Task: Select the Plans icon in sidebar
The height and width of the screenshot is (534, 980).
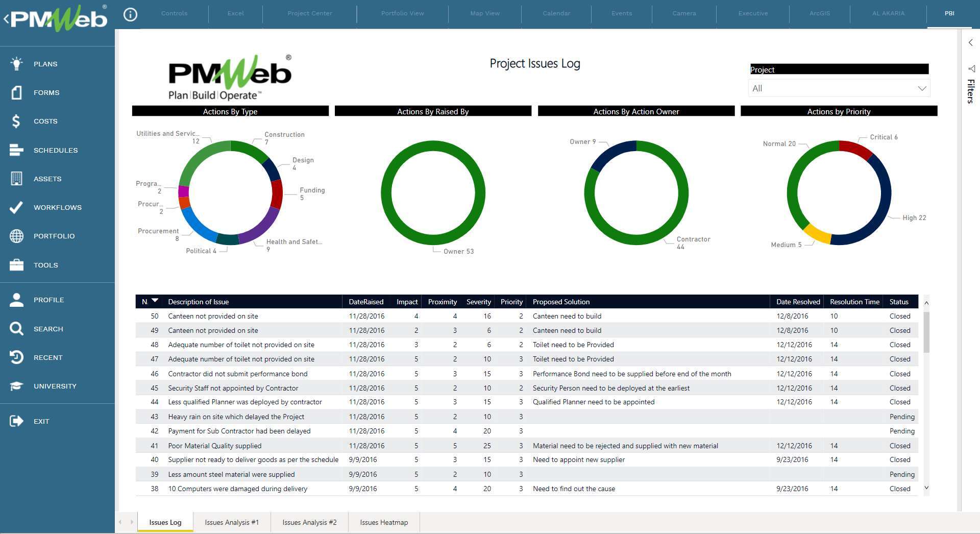Action: [17, 63]
